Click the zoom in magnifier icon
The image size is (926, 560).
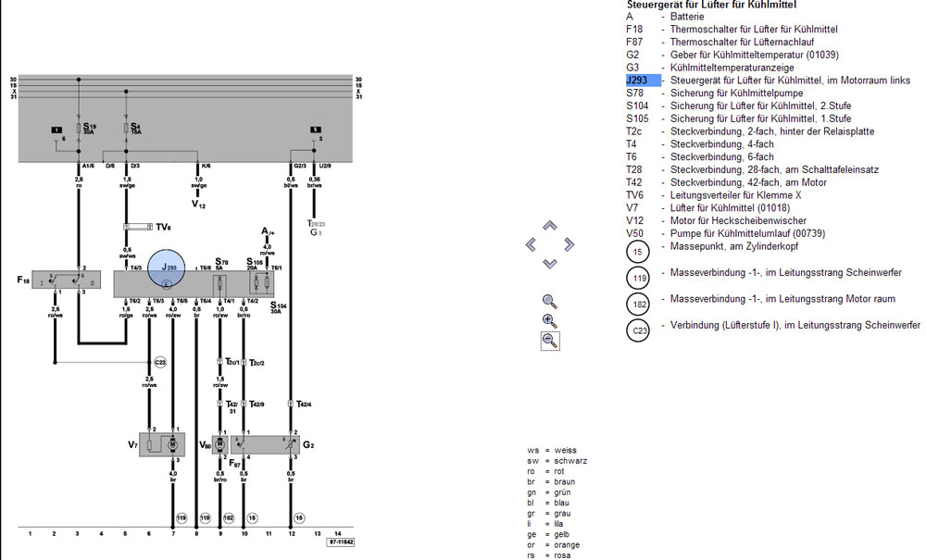[549, 320]
